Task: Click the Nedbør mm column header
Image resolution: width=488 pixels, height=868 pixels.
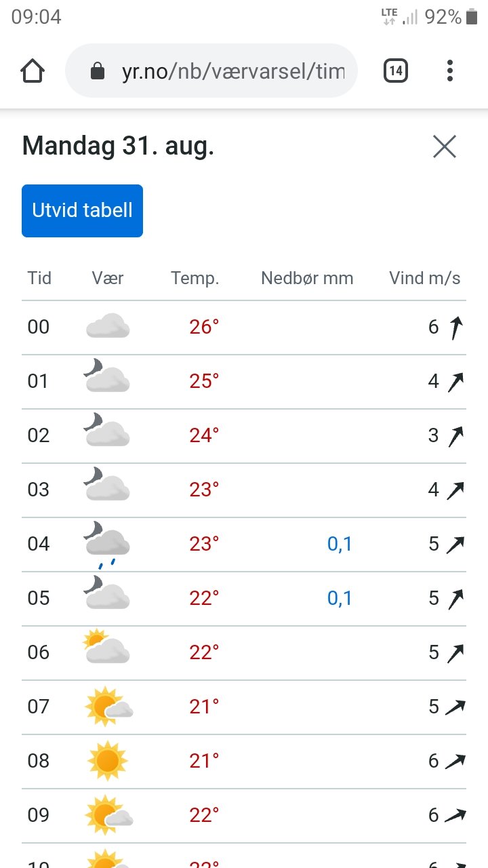Action: point(307,278)
